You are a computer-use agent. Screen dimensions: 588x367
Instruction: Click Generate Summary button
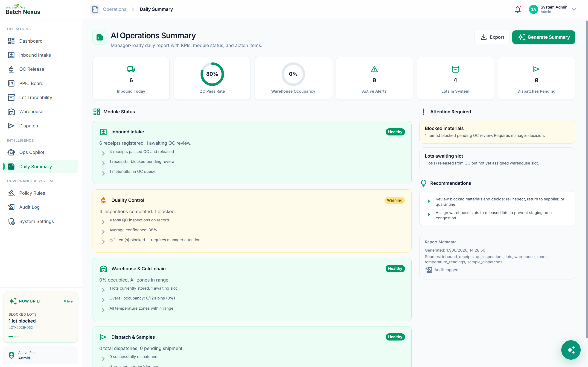543,37
